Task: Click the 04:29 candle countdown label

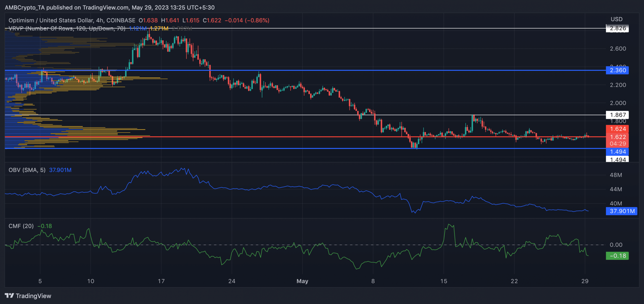Action: pyautogui.click(x=618, y=144)
